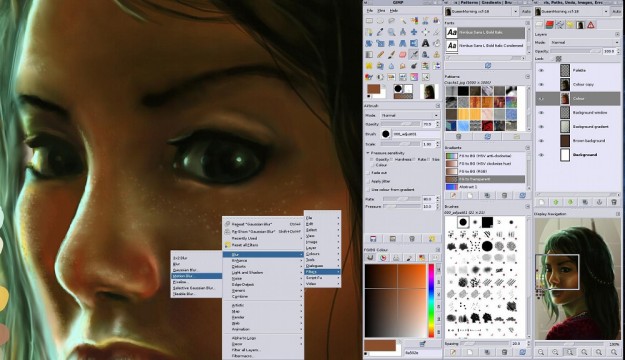Select font Nimbus Sans L Bold Italic Condensed
This screenshot has height=360, width=625.
(x=485, y=46)
